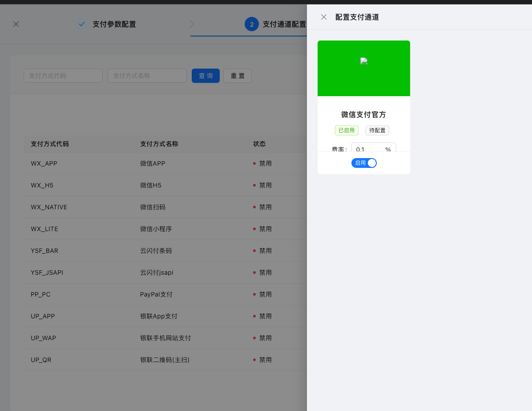The width and height of the screenshot is (532, 411).
Task: Click the 微信H5 name cell
Action: click(151, 185)
